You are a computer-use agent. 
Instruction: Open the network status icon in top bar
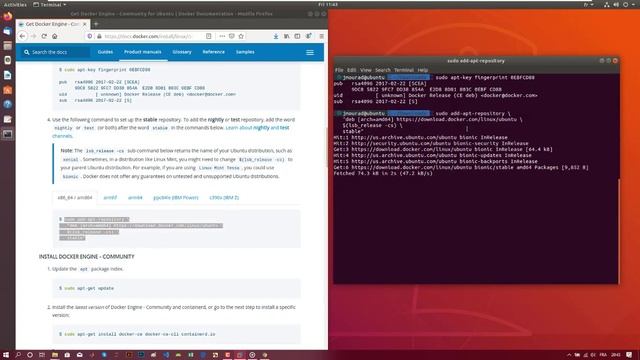point(607,4)
